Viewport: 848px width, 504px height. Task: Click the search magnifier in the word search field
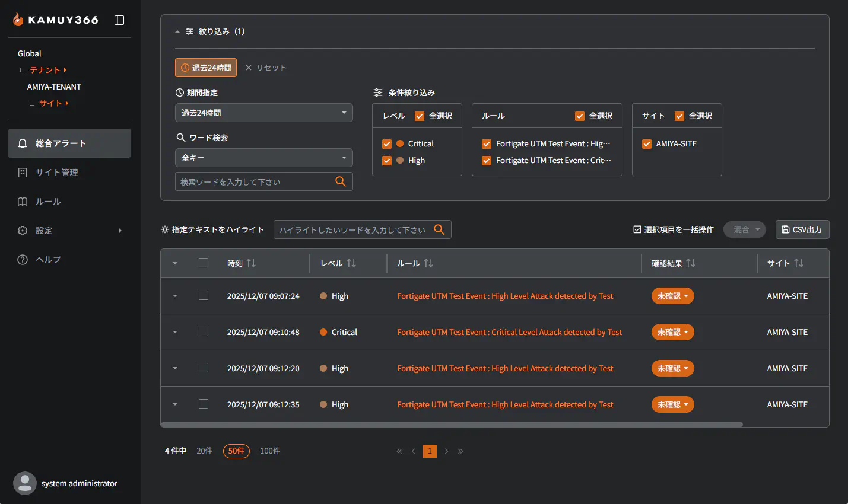(341, 181)
